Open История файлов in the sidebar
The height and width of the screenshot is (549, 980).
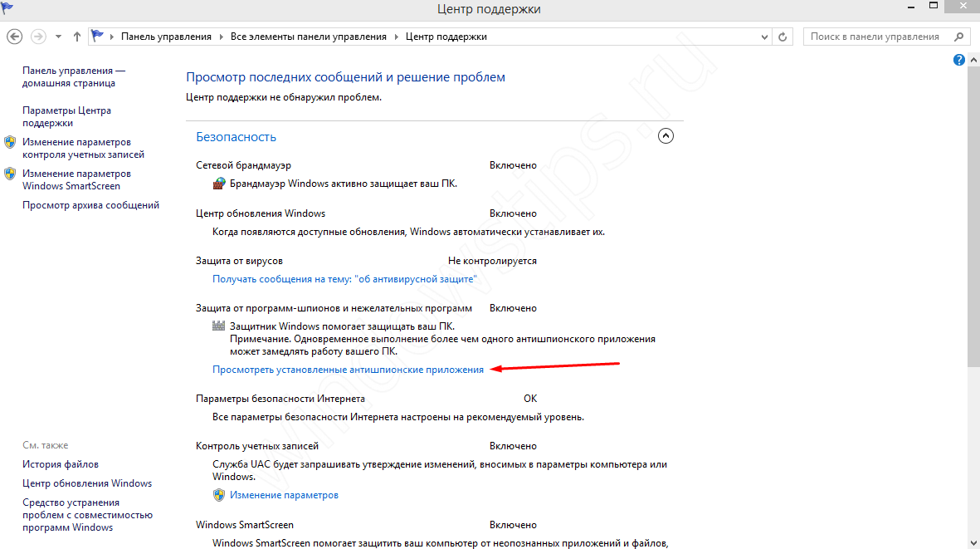[61, 464]
